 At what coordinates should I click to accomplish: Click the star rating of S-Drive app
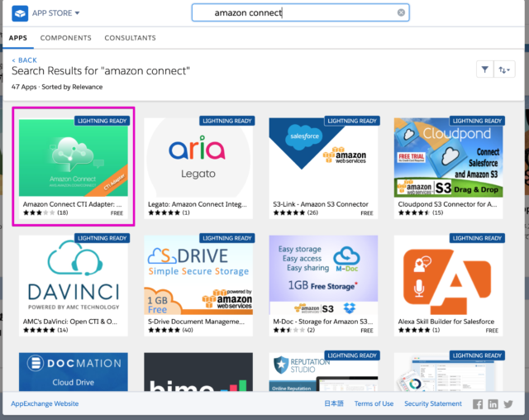[x=164, y=330]
